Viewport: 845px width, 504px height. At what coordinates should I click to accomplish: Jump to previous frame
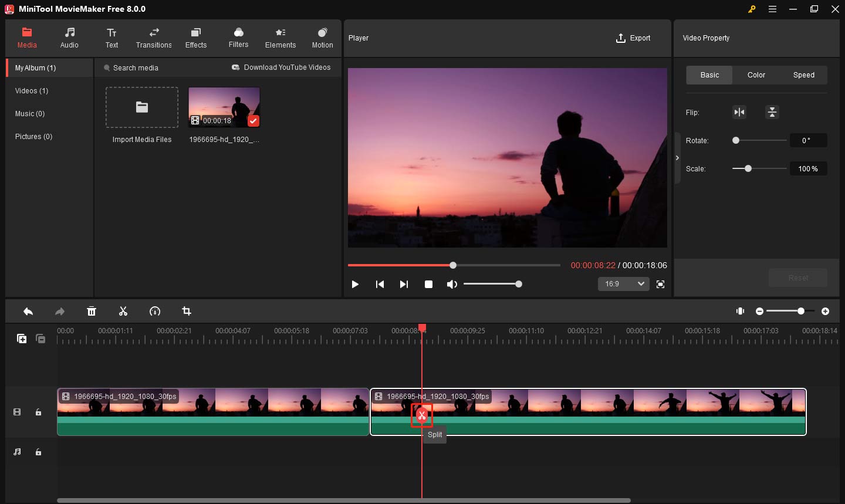pos(380,284)
